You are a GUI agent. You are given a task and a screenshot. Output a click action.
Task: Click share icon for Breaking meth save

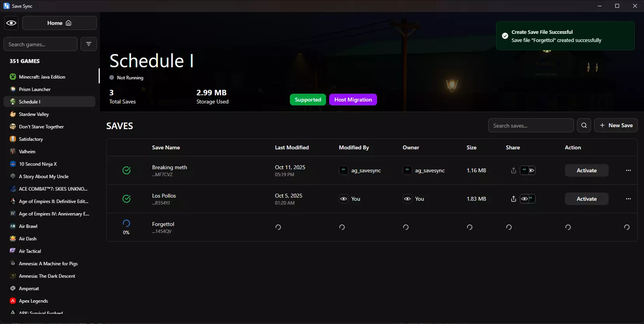514,170
